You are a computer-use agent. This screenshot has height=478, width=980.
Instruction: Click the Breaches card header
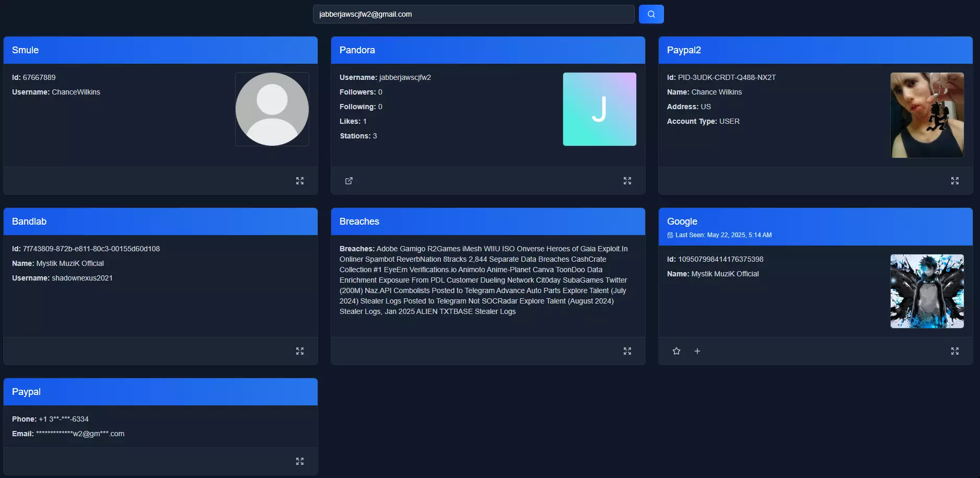[x=488, y=221]
